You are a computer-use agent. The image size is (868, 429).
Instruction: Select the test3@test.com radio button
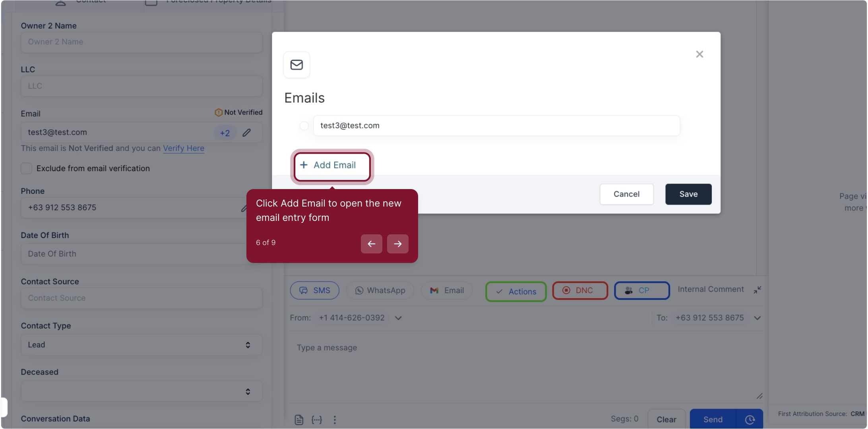point(304,126)
